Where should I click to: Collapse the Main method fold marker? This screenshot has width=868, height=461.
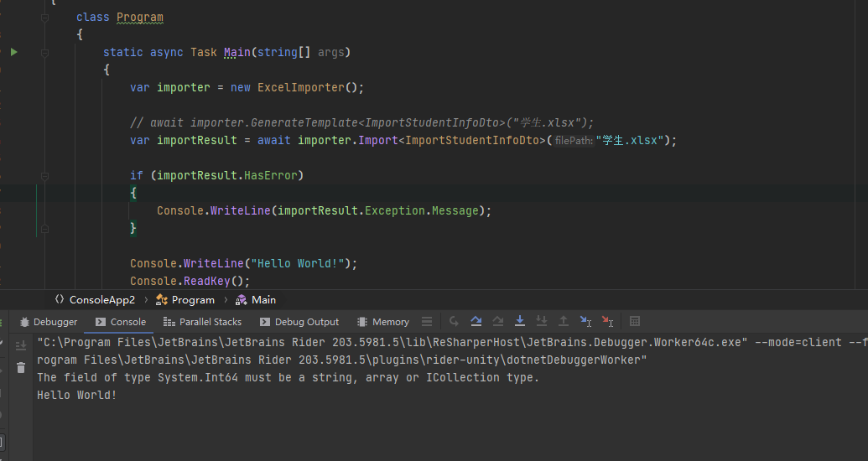[44, 53]
